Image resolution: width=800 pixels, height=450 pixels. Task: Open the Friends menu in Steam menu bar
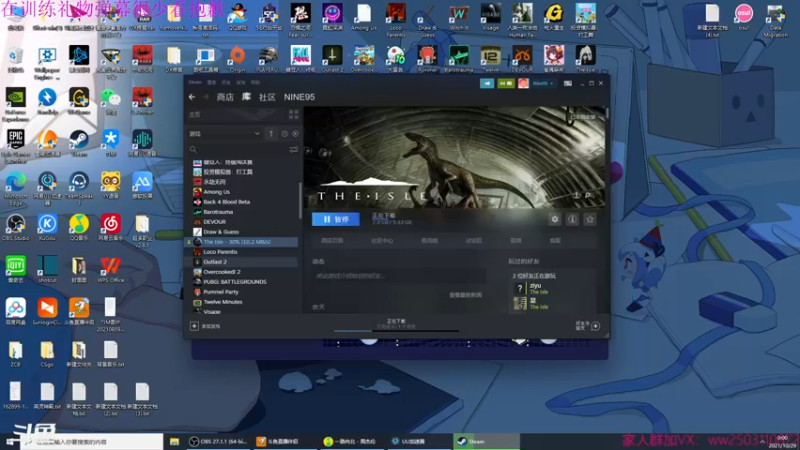(x=226, y=82)
